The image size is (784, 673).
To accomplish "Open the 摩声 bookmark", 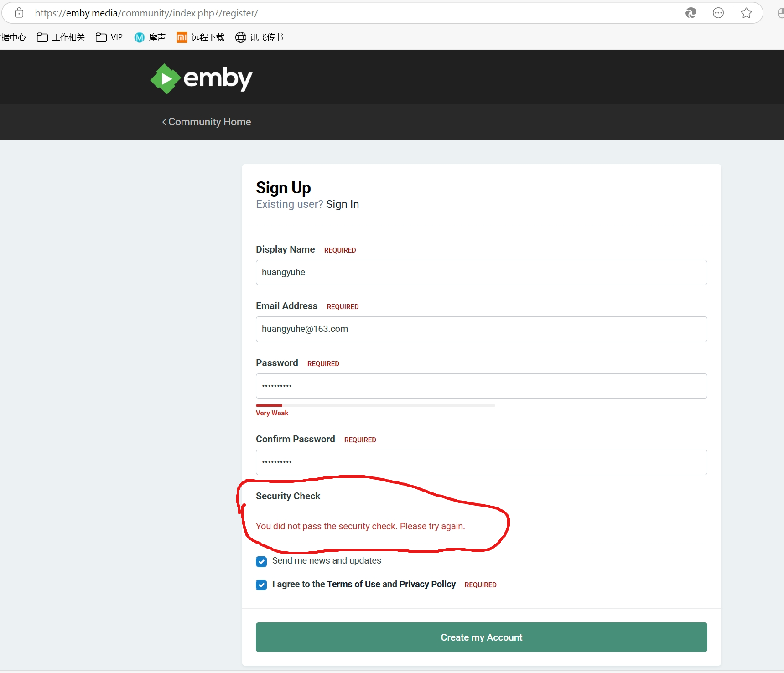I will click(x=150, y=37).
